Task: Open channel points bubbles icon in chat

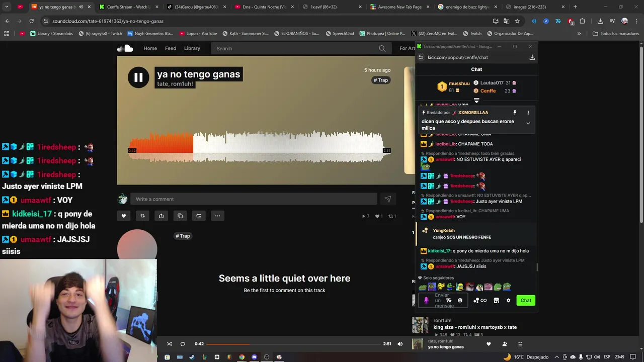Action: 476,300
